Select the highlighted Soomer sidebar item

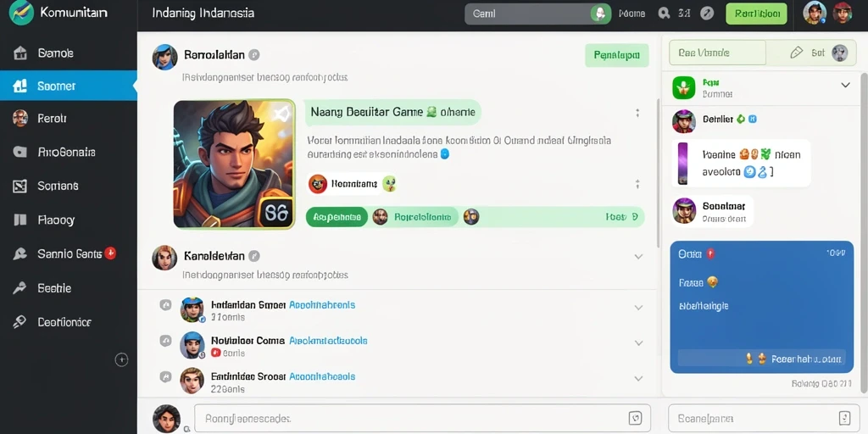click(x=69, y=86)
